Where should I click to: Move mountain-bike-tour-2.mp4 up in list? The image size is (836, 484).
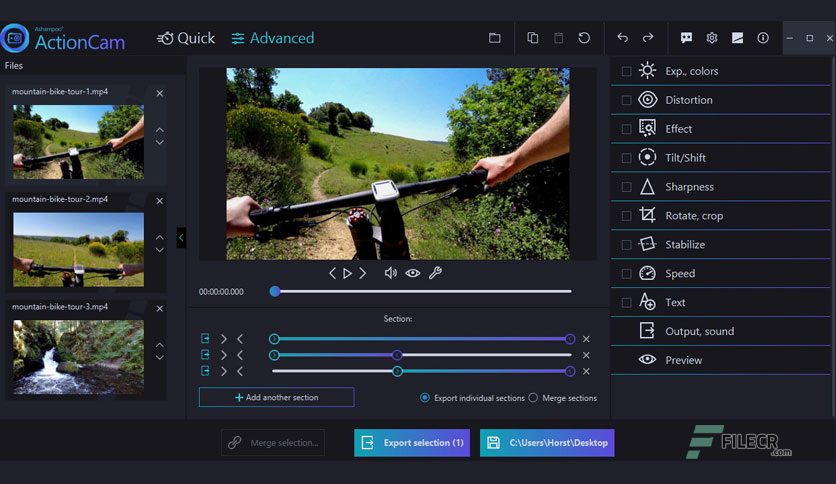tap(159, 237)
